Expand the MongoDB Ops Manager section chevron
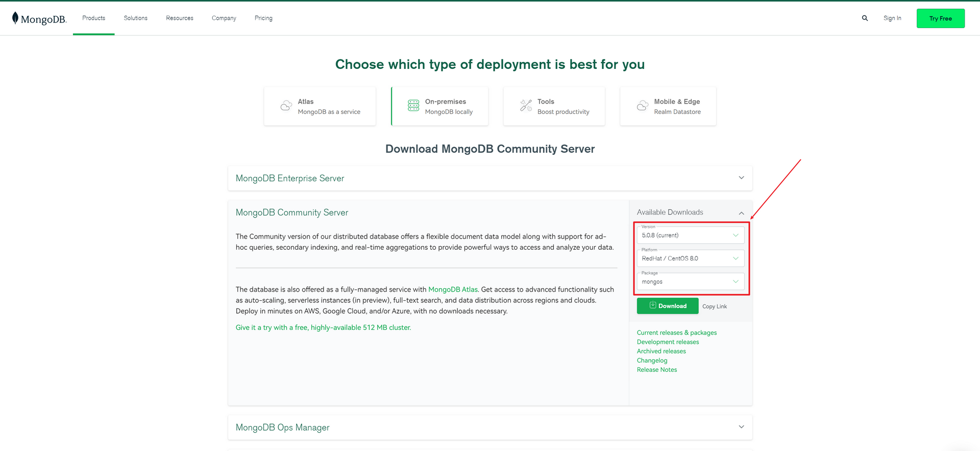The height and width of the screenshot is (451, 980). 741,427
